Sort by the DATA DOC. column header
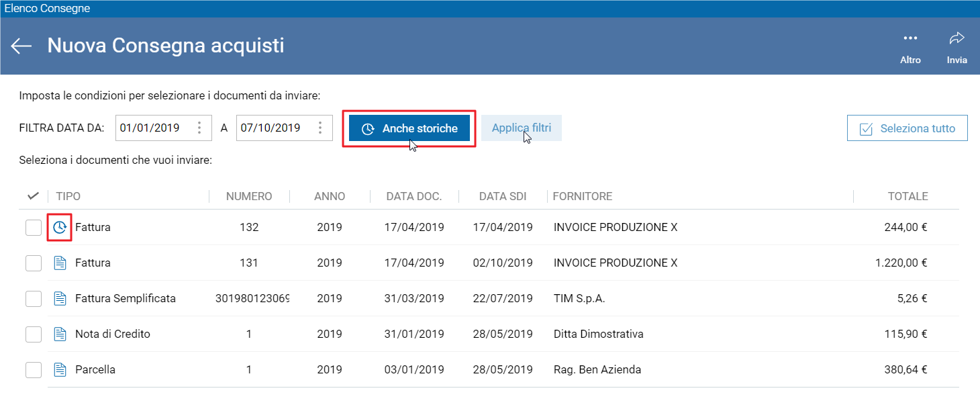Viewport: 980px width, 409px height. [414, 196]
